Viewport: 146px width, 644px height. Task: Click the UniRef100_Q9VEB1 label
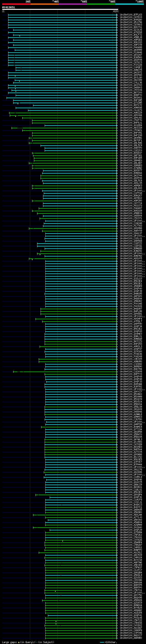click(131, 314)
